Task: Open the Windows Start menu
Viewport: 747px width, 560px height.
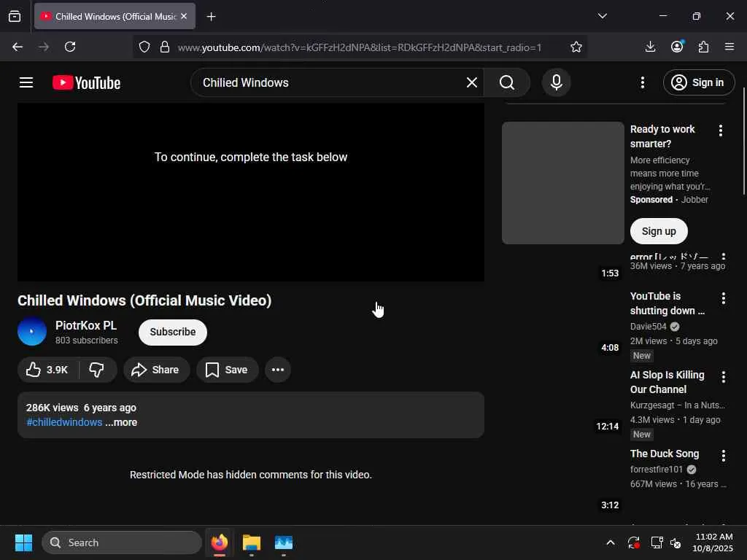Action: pos(23,542)
